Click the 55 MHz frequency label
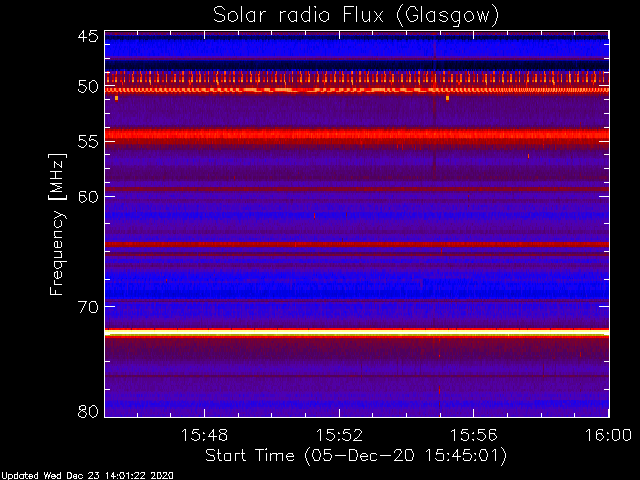This screenshot has height=480, width=640. (88, 142)
